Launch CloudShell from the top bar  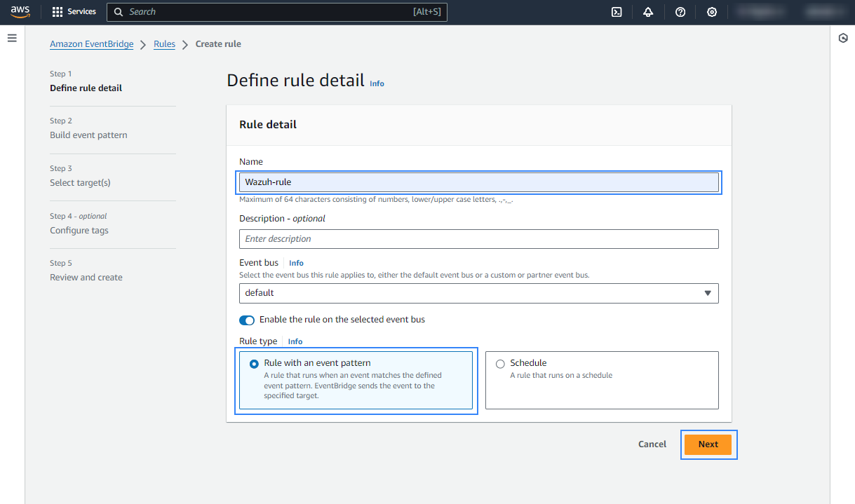(617, 12)
